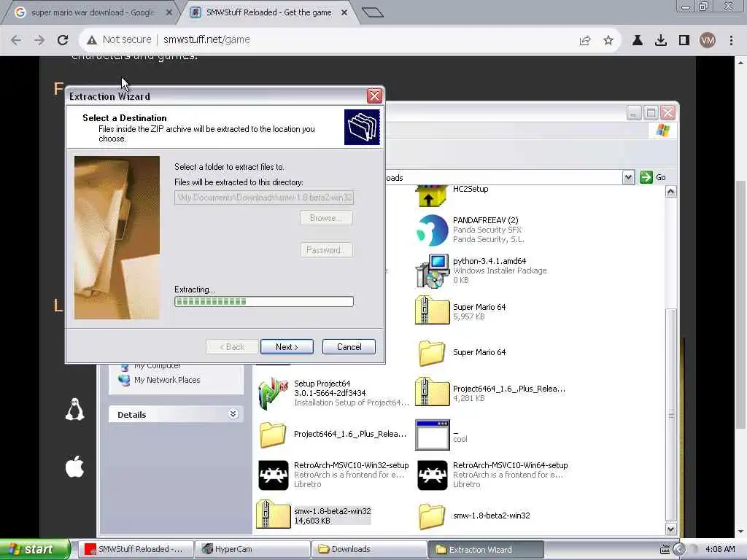
Task: Select the Super Mario 64 folder icon
Action: pos(432,353)
